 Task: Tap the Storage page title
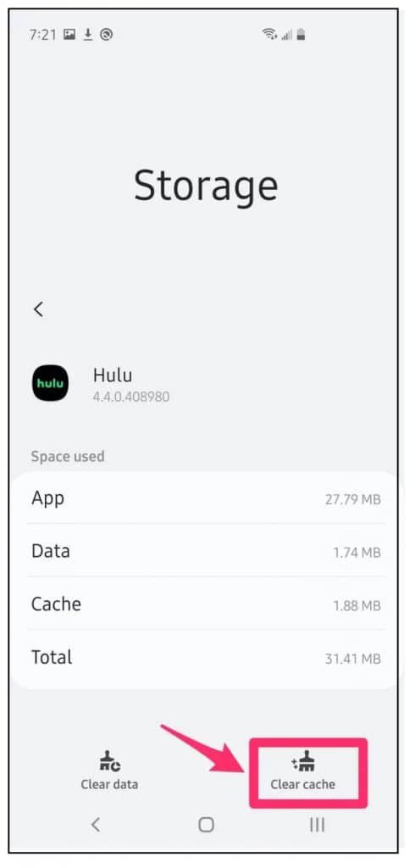(206, 186)
